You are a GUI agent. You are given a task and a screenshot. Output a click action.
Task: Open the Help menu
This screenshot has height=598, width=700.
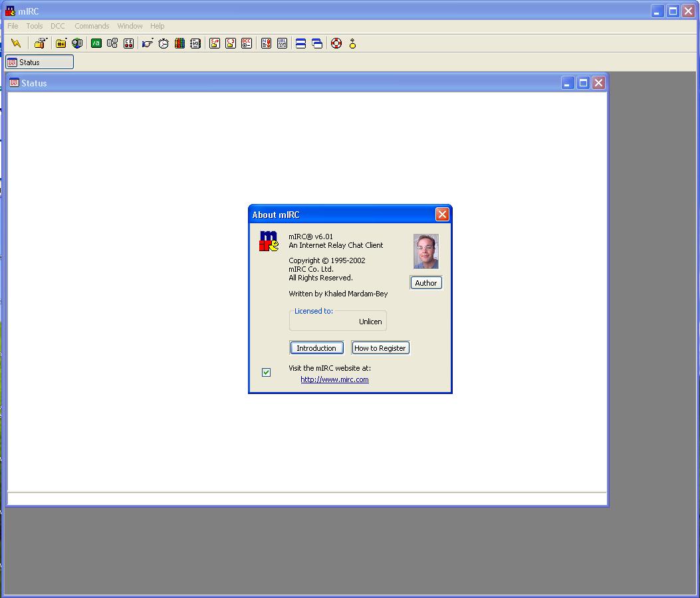tap(157, 26)
